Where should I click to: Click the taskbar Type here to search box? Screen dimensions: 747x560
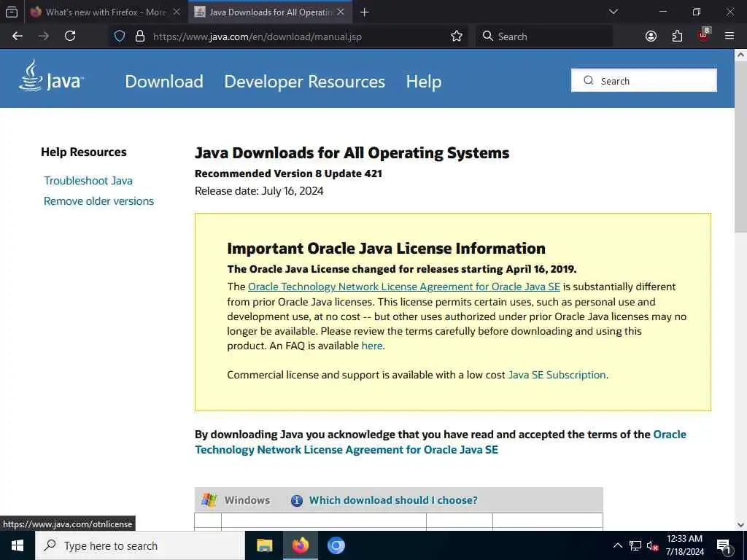pos(140,545)
